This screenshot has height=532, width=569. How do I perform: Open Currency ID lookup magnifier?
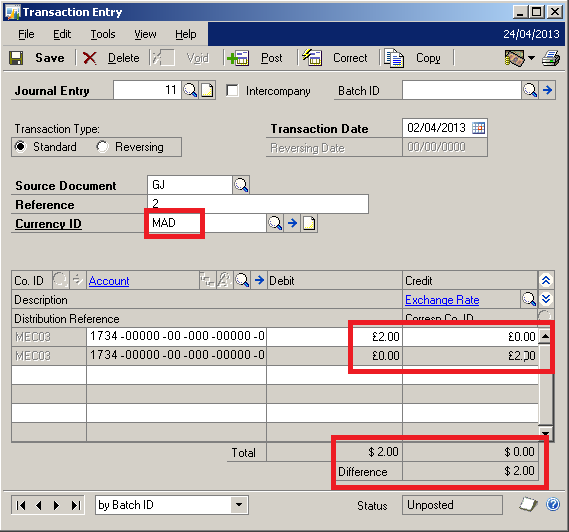[x=275, y=223]
